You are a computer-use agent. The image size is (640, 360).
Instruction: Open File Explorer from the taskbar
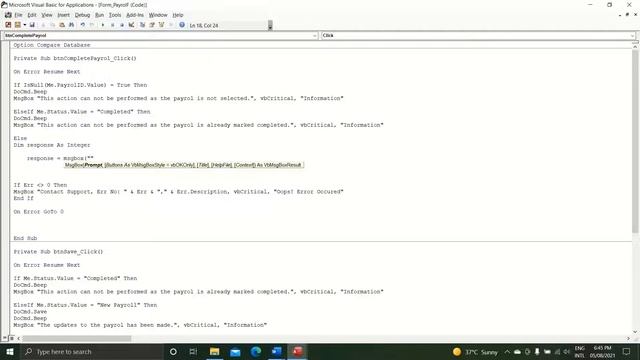(x=214, y=351)
